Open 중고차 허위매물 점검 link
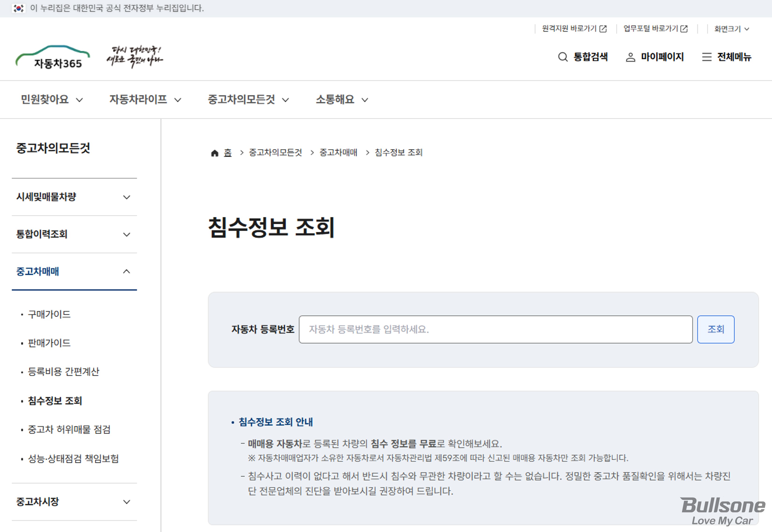The height and width of the screenshot is (532, 772). point(69,429)
